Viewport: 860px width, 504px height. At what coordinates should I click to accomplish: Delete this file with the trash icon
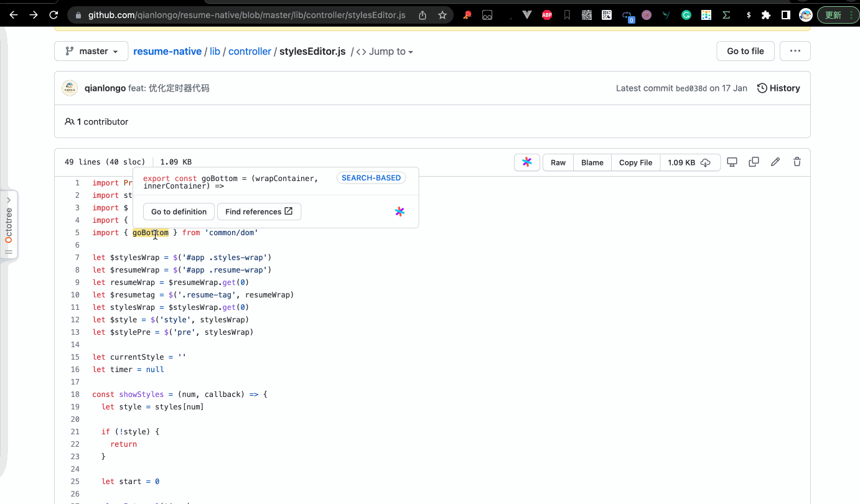coord(797,162)
